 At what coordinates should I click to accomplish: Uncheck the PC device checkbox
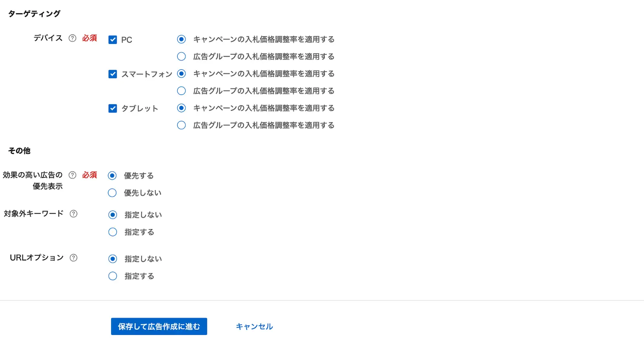point(113,39)
